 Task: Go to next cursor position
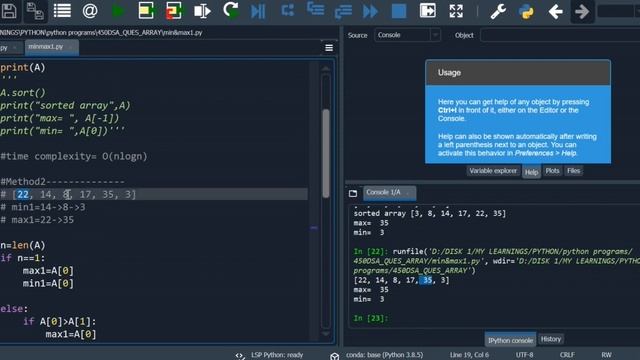pos(582,11)
